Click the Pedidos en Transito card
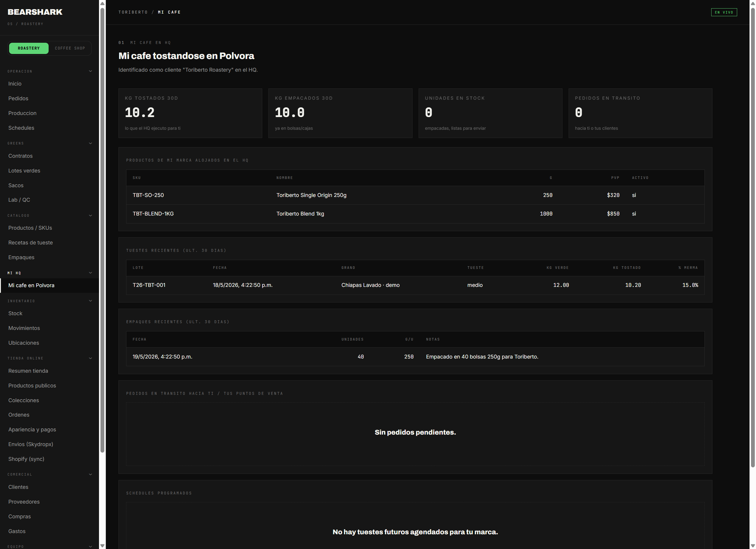Image resolution: width=756 pixels, height=549 pixels. point(640,113)
